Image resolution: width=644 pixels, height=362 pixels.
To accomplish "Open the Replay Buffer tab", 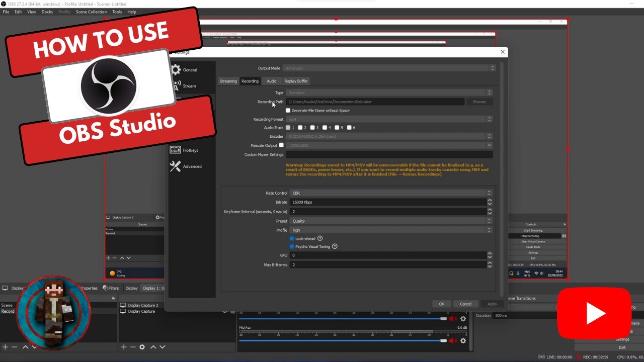I will [296, 81].
